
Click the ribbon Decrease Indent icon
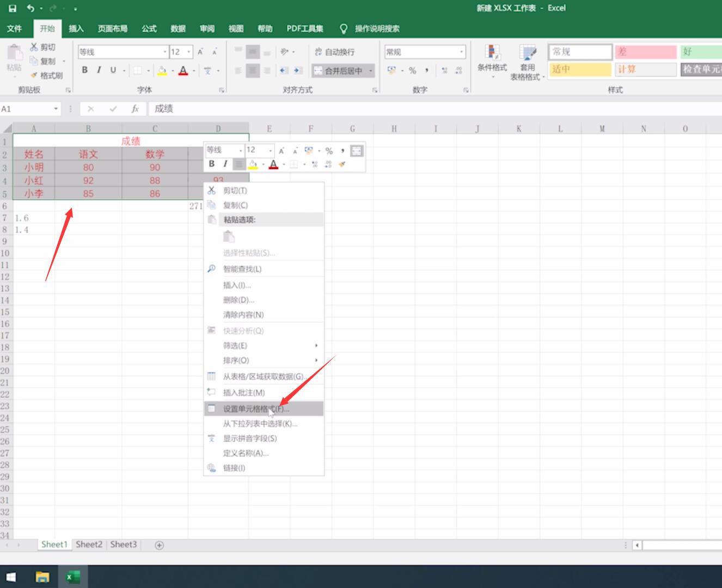pyautogui.click(x=284, y=70)
